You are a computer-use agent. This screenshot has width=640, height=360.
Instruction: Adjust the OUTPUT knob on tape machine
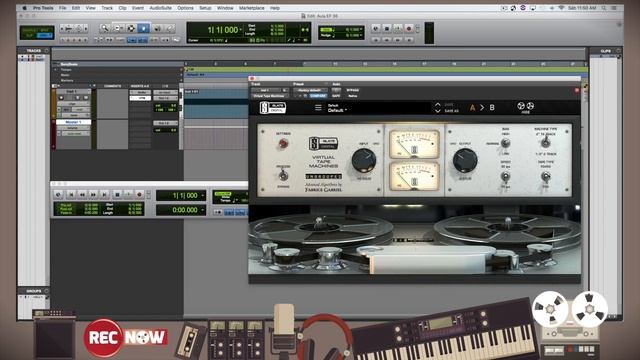click(x=465, y=160)
